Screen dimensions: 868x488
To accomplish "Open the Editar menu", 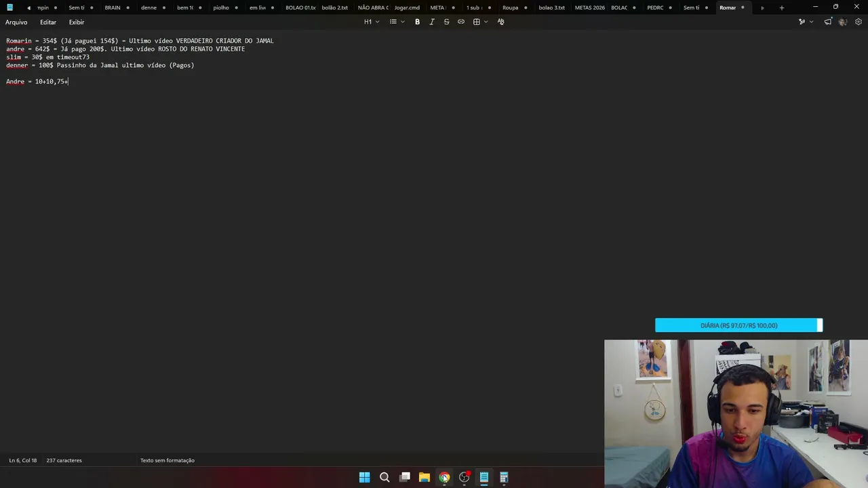I will (x=48, y=22).
